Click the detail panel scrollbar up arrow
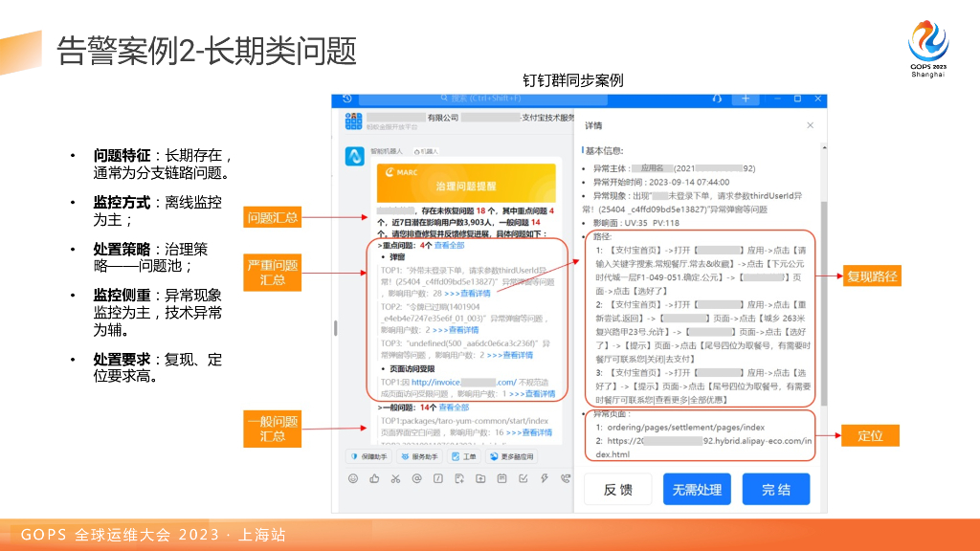 tap(824, 148)
